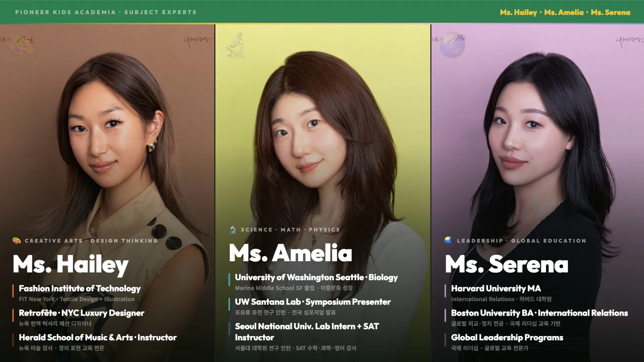The height and width of the screenshot is (362, 644).
Task: Open the Ms. Amelia name heading
Action: tap(290, 253)
